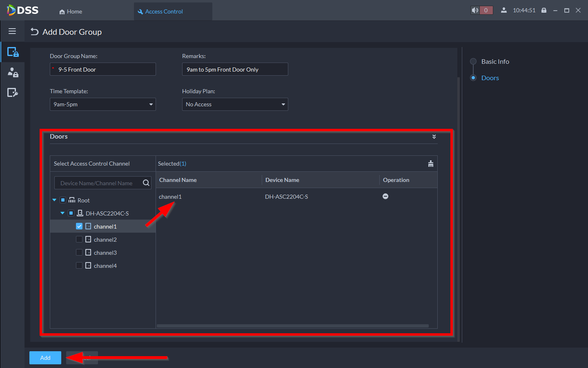
Task: Uncheck the channel1 checkbox
Action: (x=79, y=226)
